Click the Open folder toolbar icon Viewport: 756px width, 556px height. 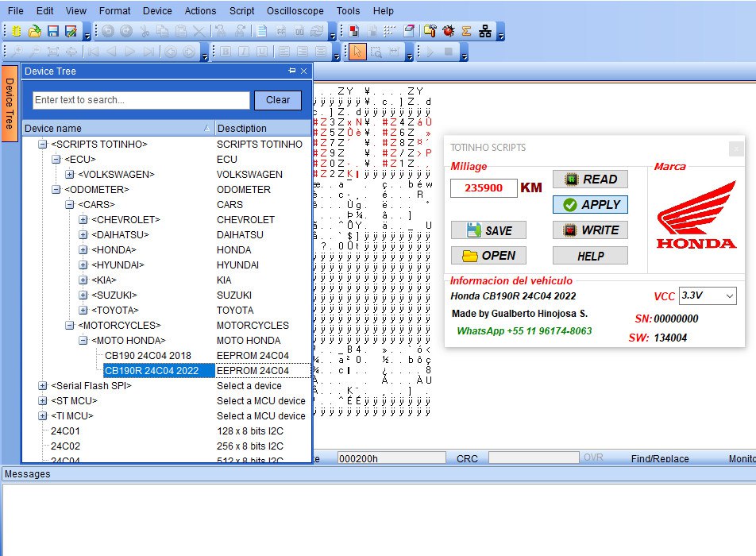coord(34,31)
